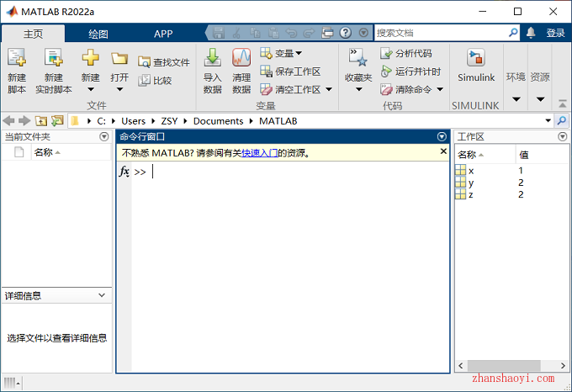This screenshot has width=572, height=392.
Task: Expand 清除命令 dropdown arrow
Action: tap(440, 89)
